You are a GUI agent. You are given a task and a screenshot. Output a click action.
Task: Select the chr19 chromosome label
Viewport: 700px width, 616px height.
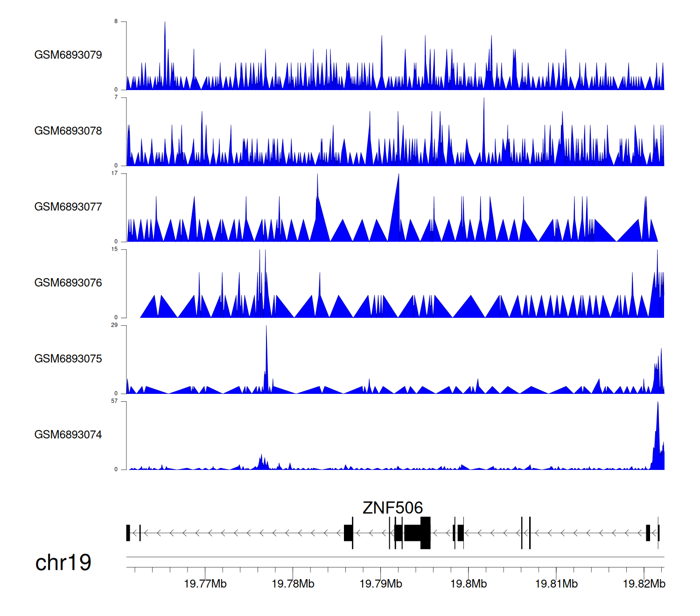pyautogui.click(x=63, y=563)
